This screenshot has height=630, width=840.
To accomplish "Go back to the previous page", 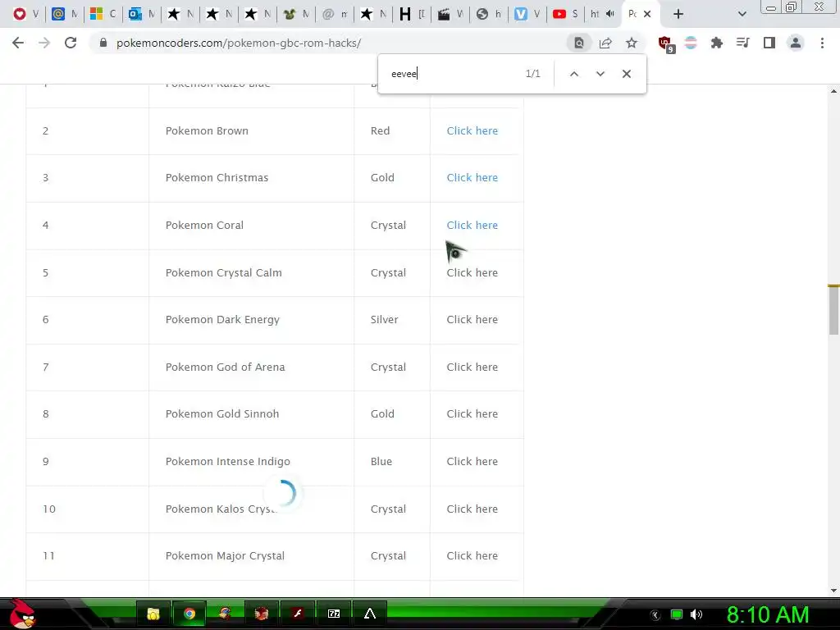I will point(18,43).
